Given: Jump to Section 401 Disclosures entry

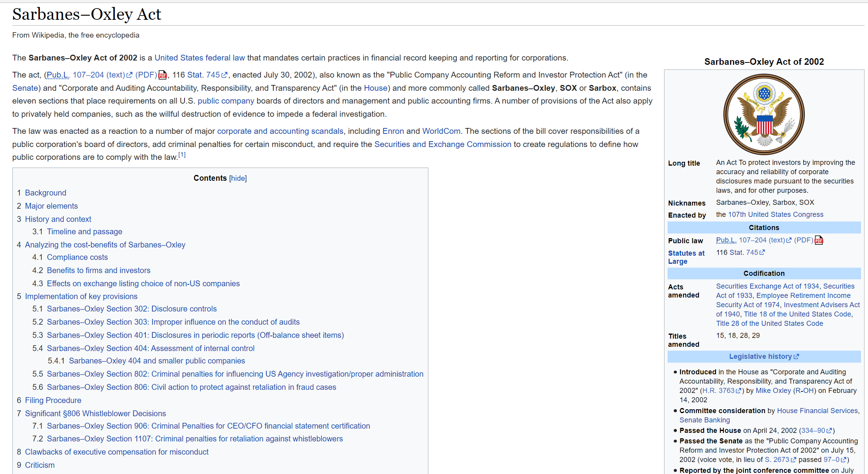Looking at the screenshot, I should [x=195, y=335].
